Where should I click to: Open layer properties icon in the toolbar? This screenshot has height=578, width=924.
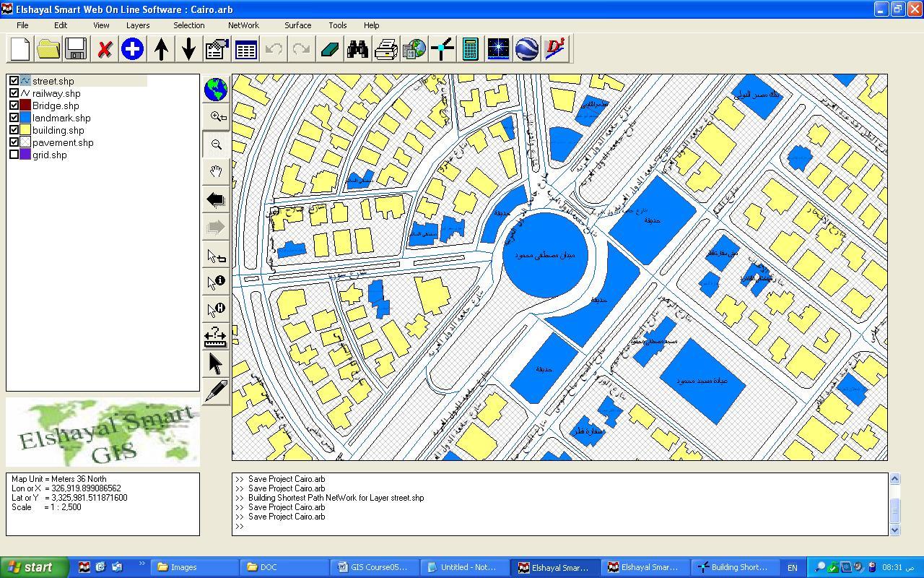pyautogui.click(x=217, y=49)
